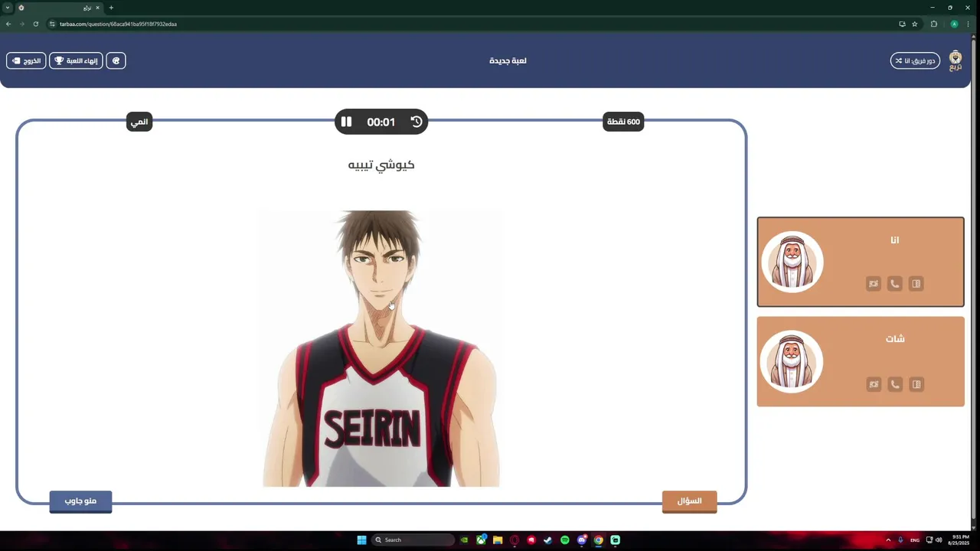Open Chrome from taskbar
Image resolution: width=980 pixels, height=551 pixels.
599,540
